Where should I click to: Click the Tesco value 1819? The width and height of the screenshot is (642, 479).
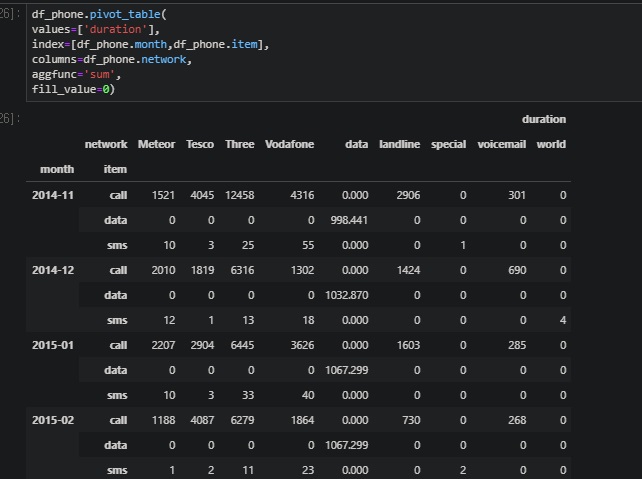[x=202, y=270]
